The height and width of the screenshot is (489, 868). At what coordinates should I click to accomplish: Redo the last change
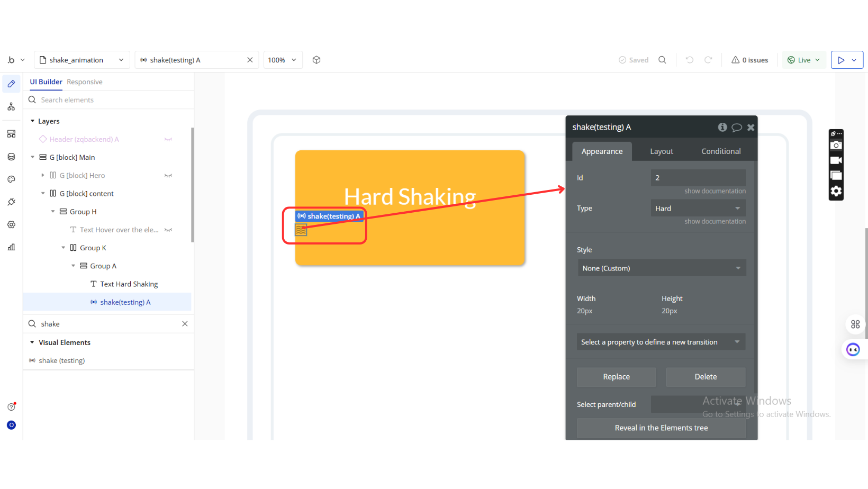tap(708, 60)
